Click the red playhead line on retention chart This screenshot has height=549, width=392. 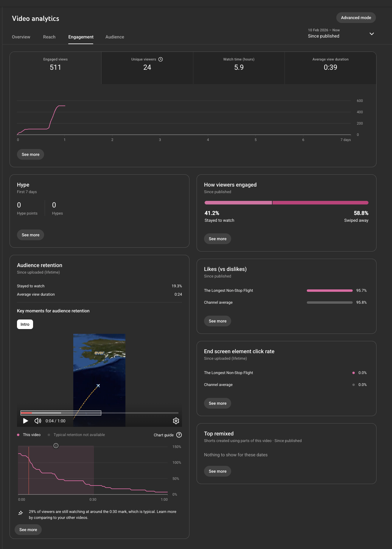29,470
